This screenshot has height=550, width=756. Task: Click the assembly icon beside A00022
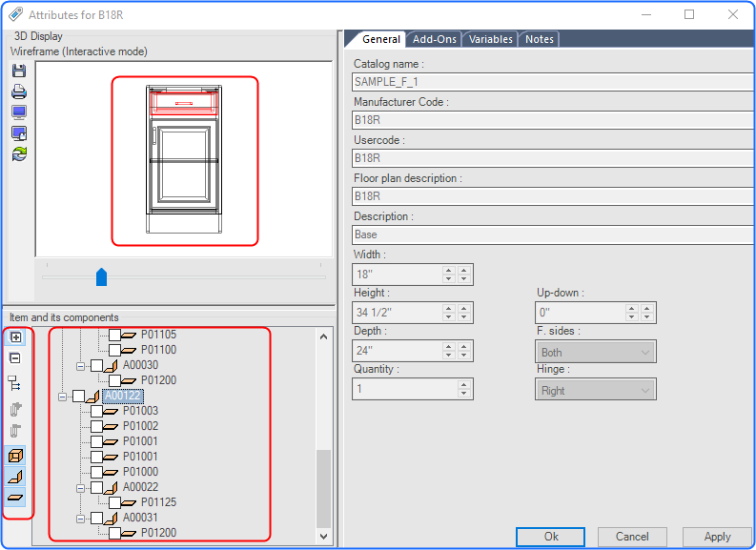click(x=111, y=487)
